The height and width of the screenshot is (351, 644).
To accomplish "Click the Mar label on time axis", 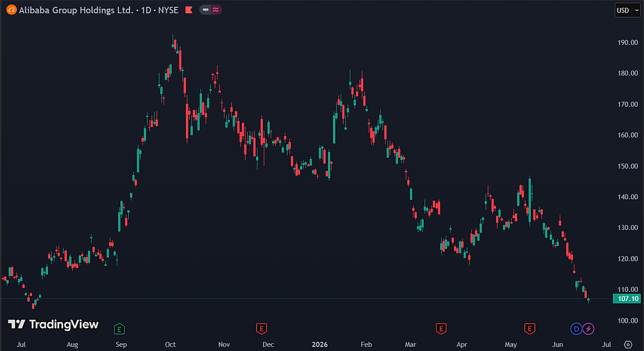I will tap(410, 344).
